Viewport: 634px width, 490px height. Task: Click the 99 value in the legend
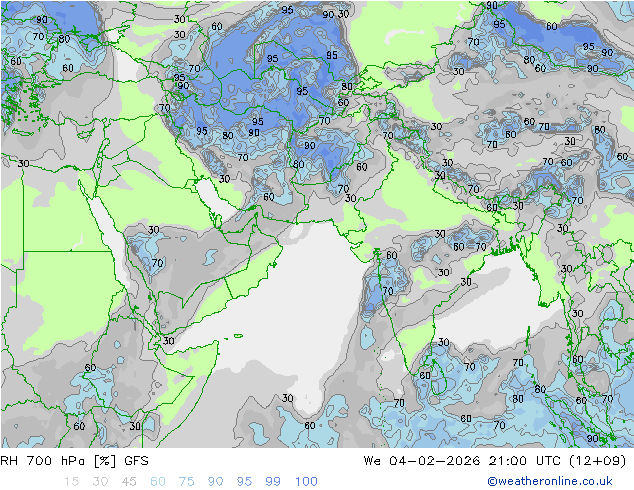click(x=273, y=482)
